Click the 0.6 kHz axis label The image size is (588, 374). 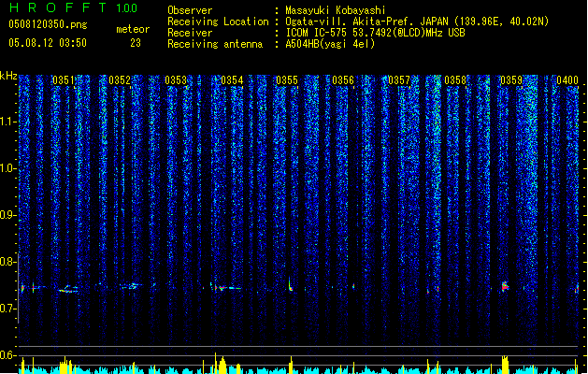[8, 355]
